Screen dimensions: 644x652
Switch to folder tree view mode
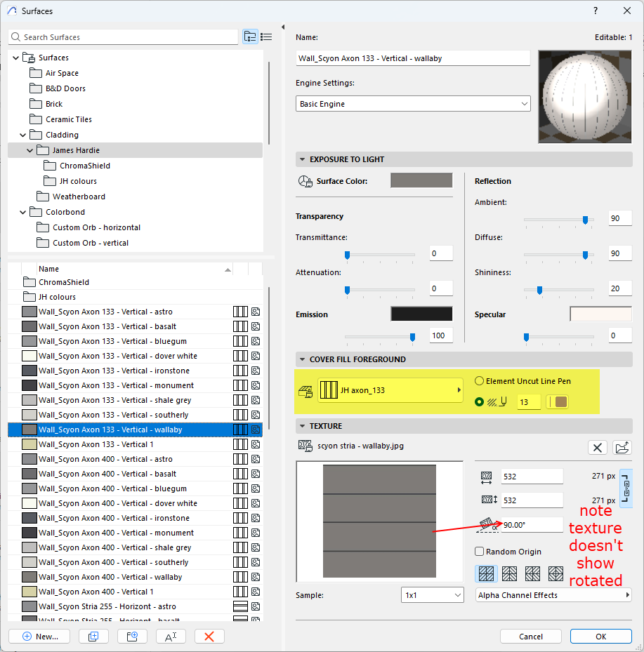(250, 37)
